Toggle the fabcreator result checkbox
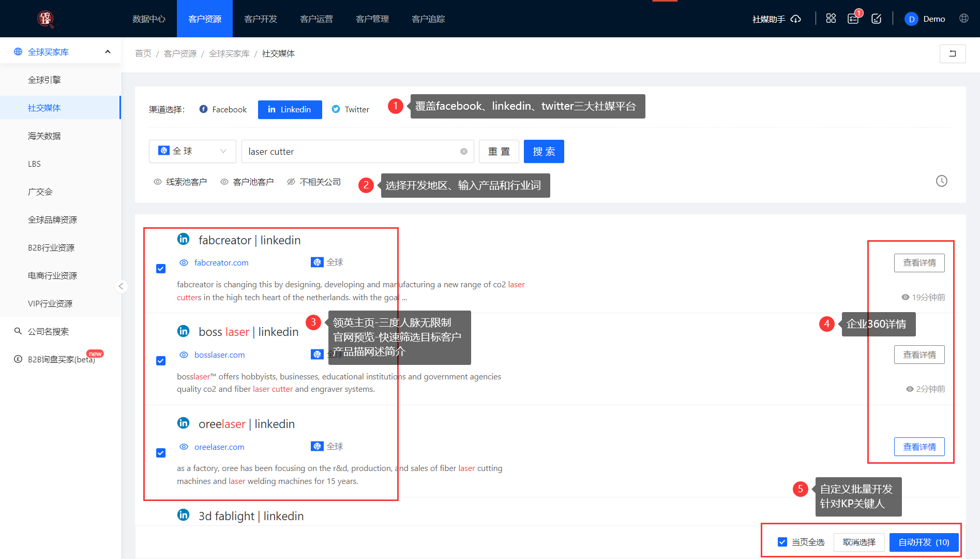The image size is (980, 559). tap(161, 269)
